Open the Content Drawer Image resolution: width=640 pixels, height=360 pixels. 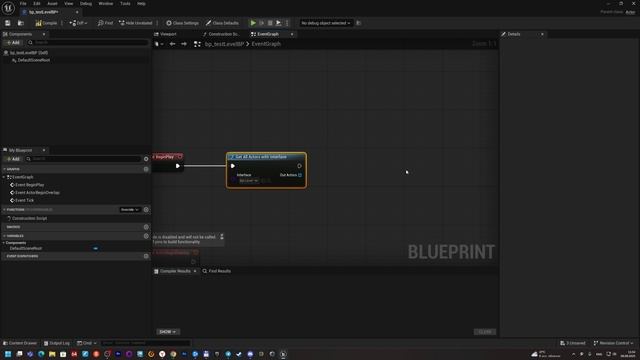click(x=20, y=343)
